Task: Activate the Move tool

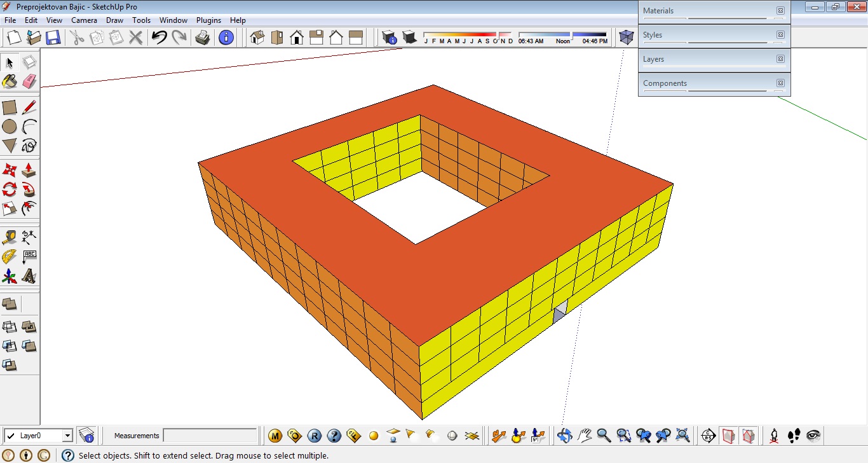Action: click(10, 170)
